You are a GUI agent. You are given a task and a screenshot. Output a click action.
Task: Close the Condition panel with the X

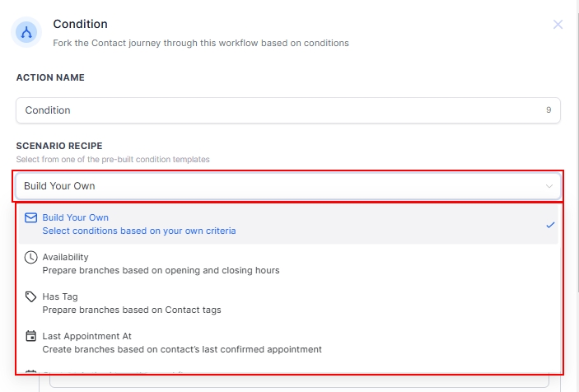pos(558,25)
